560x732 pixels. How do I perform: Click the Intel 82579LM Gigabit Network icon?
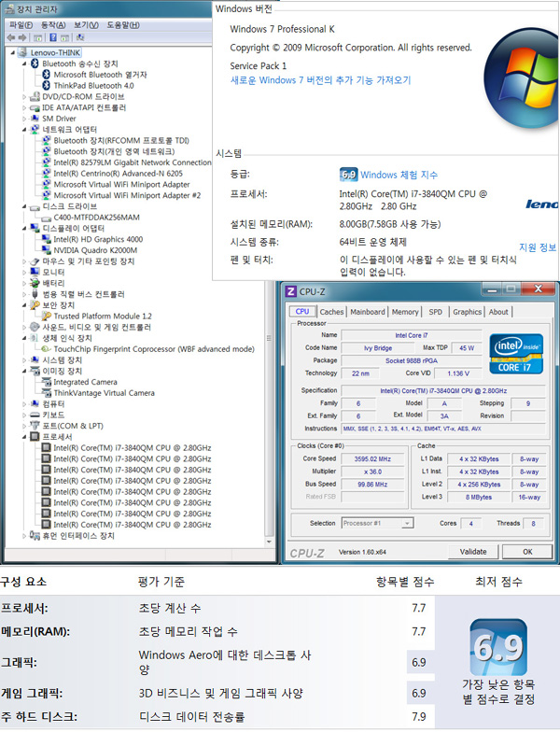coord(47,162)
